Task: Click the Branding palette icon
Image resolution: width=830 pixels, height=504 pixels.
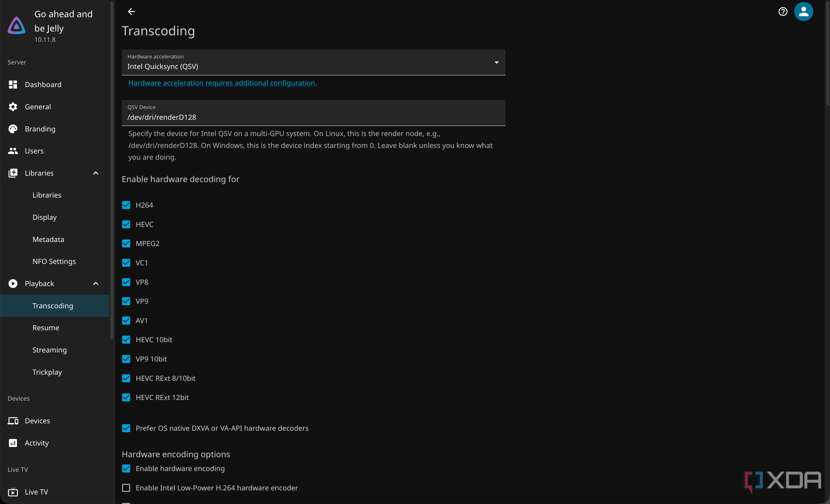Action: pos(13,129)
